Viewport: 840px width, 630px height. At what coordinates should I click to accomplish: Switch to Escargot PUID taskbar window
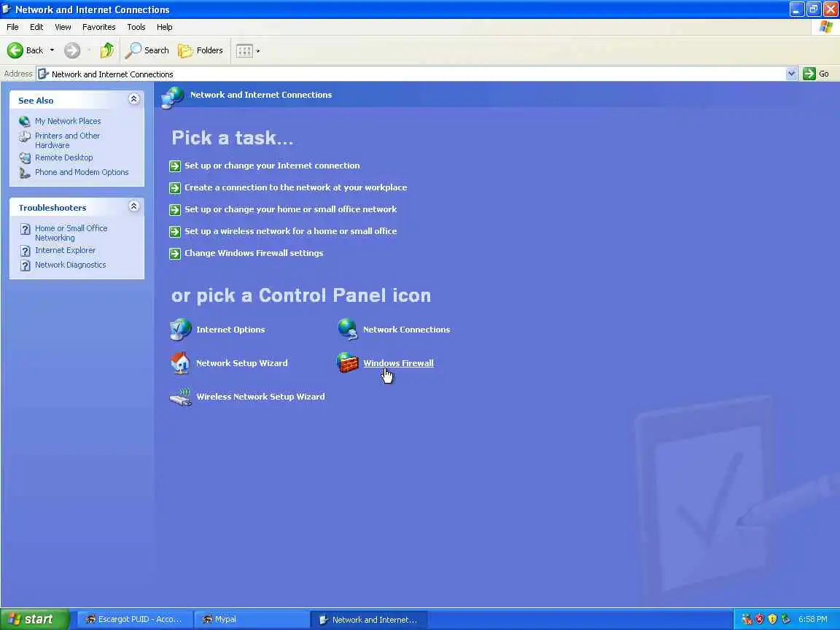tap(134, 619)
